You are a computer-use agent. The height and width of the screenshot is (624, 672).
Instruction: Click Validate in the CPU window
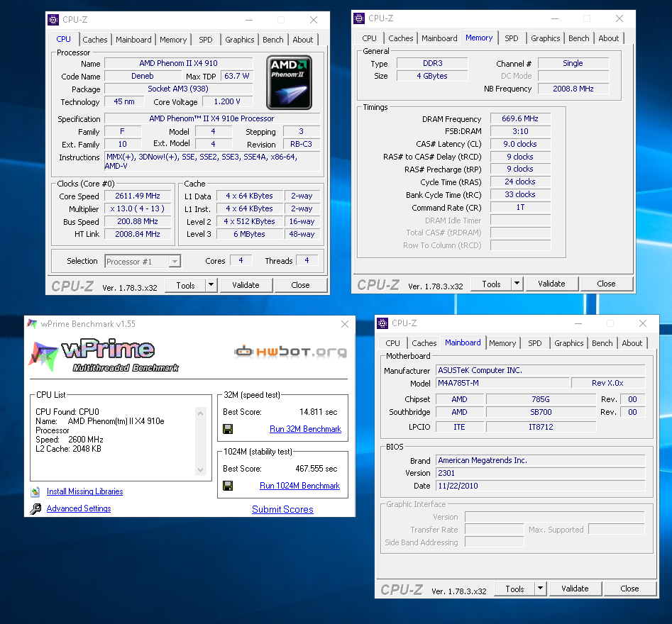(x=246, y=285)
